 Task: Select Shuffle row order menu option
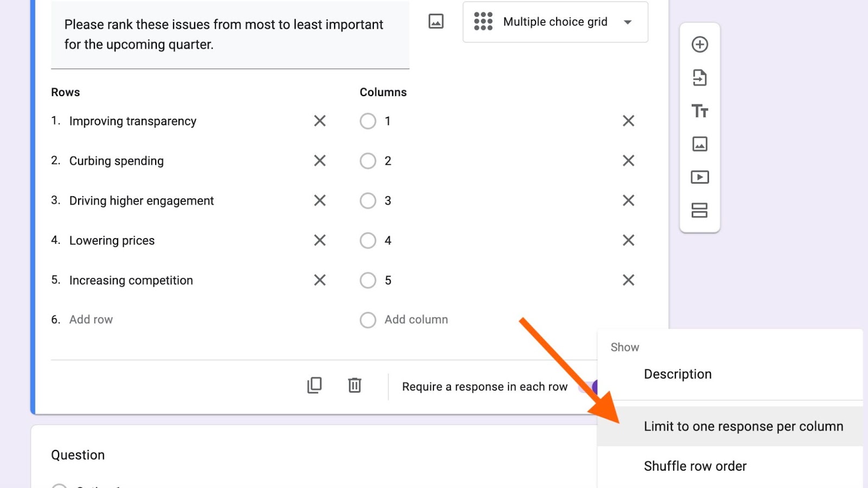pyautogui.click(x=695, y=466)
